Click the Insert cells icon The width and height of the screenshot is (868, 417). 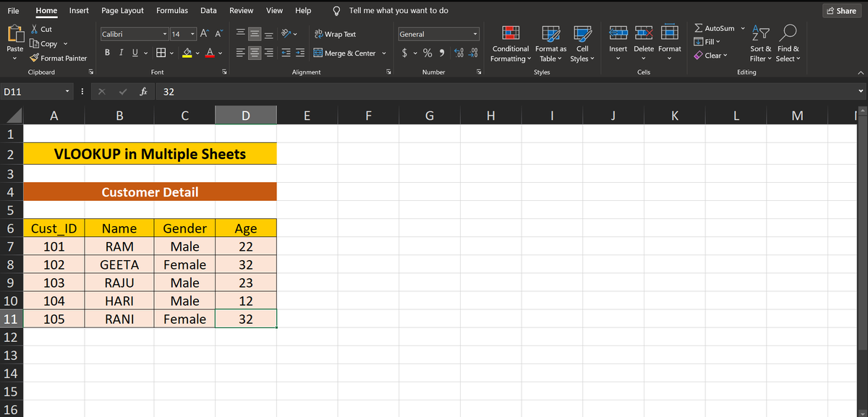(x=618, y=34)
